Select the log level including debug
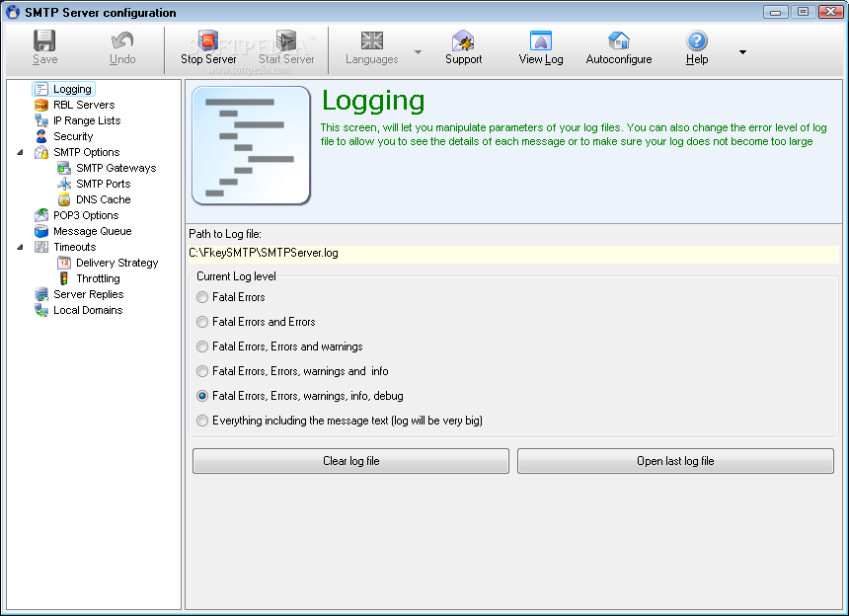849x616 pixels. (202, 396)
